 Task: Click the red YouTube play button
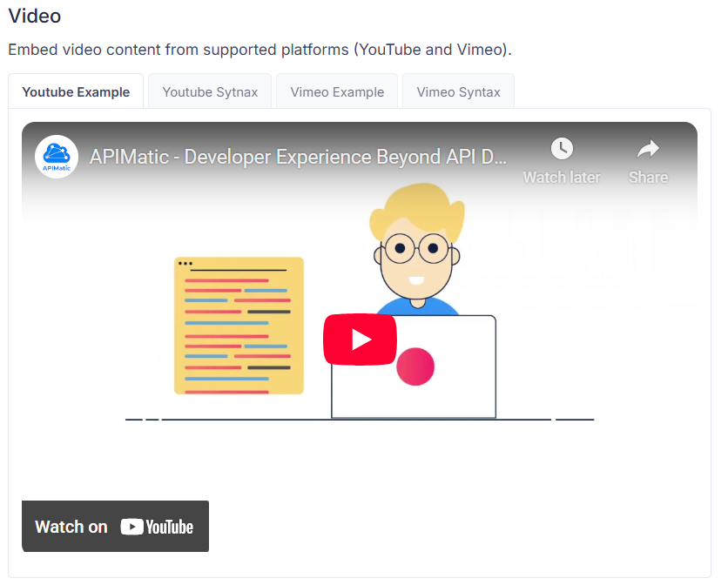(360, 340)
